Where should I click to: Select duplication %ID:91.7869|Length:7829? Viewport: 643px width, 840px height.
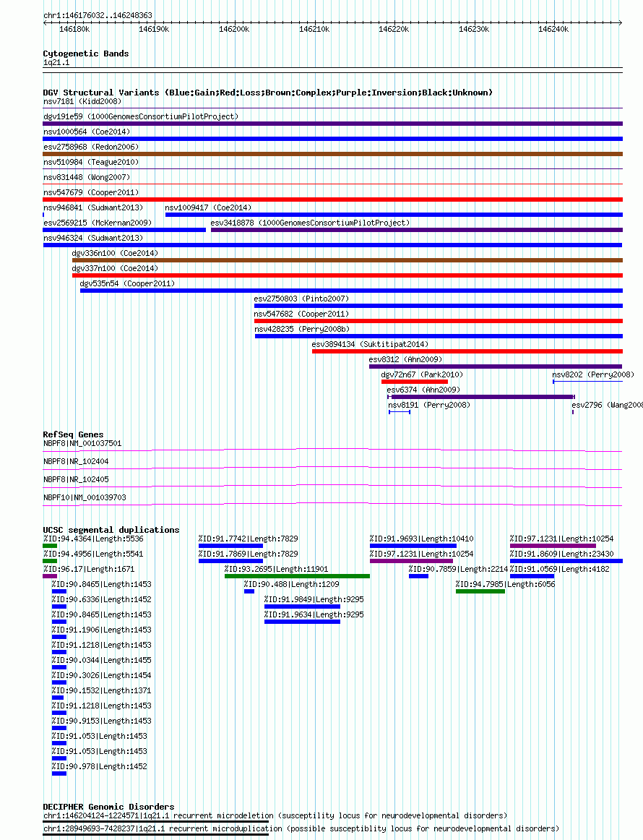point(249,554)
